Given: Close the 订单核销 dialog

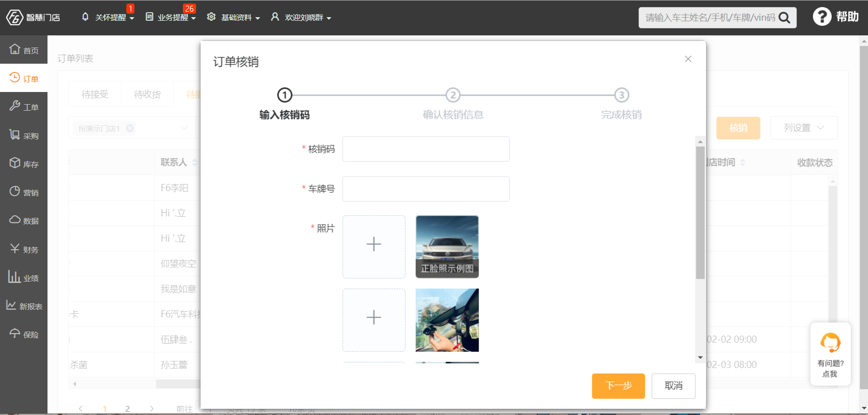Looking at the screenshot, I should pos(688,59).
